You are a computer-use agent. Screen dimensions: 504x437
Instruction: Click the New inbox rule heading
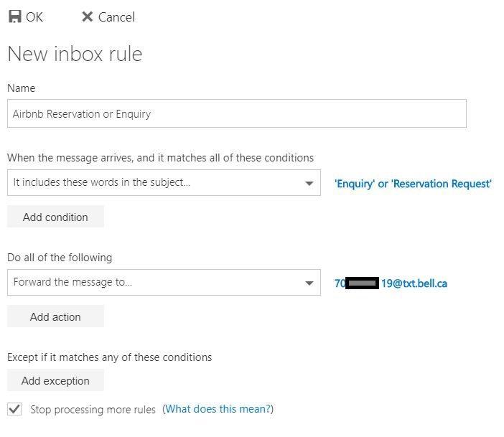pos(75,54)
